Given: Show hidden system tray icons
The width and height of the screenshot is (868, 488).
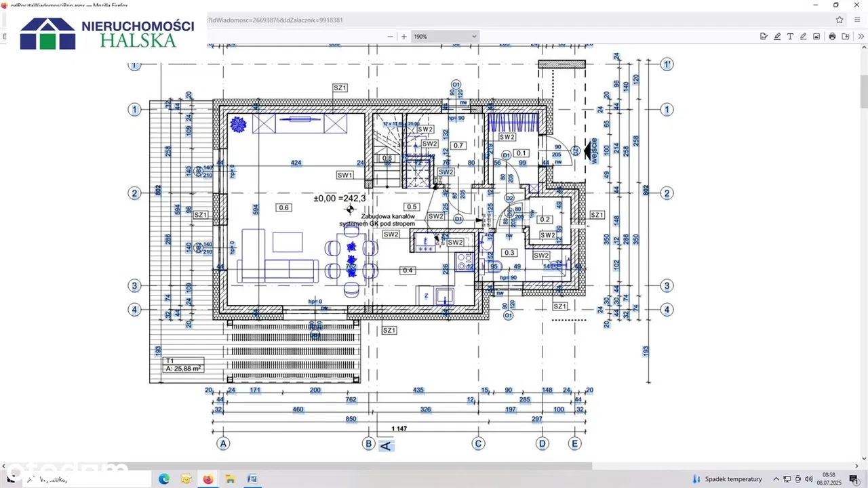Looking at the screenshot, I should pyautogui.click(x=776, y=479).
